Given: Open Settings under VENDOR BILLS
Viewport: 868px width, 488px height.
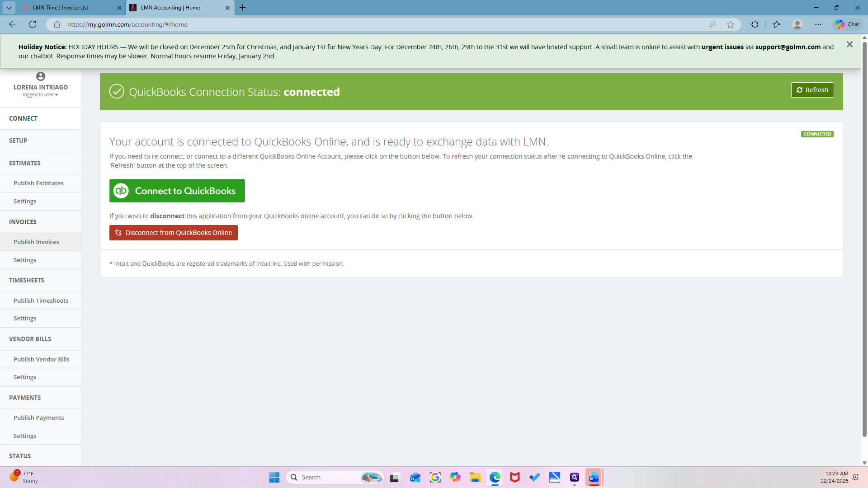Looking at the screenshot, I should [x=41, y=377].
